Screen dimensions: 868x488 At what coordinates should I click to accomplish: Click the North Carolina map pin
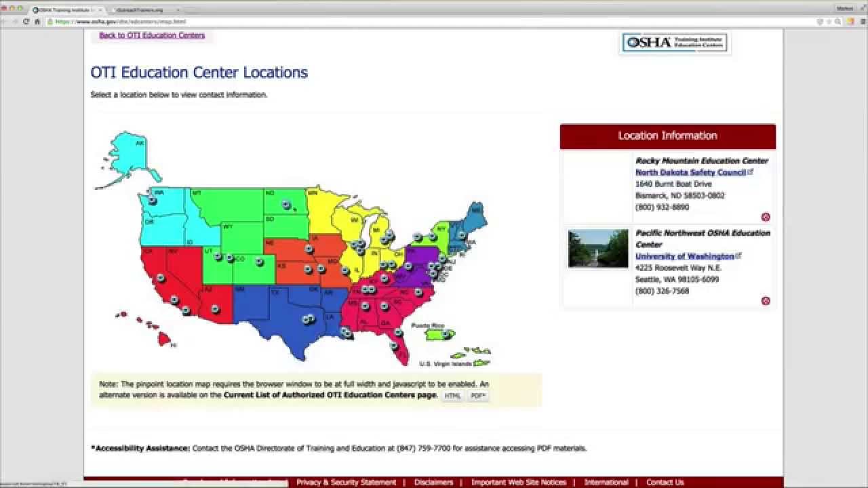pyautogui.click(x=418, y=292)
